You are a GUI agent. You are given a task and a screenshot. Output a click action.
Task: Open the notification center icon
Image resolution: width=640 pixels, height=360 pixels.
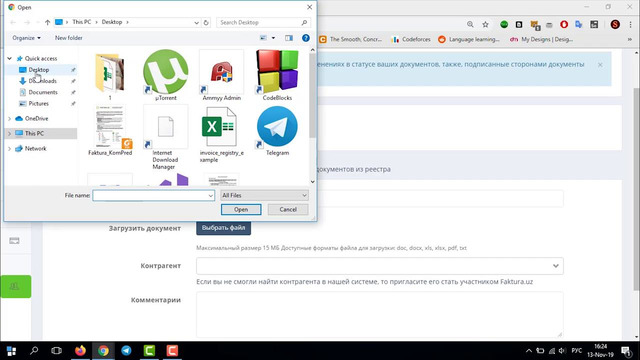(x=626, y=351)
